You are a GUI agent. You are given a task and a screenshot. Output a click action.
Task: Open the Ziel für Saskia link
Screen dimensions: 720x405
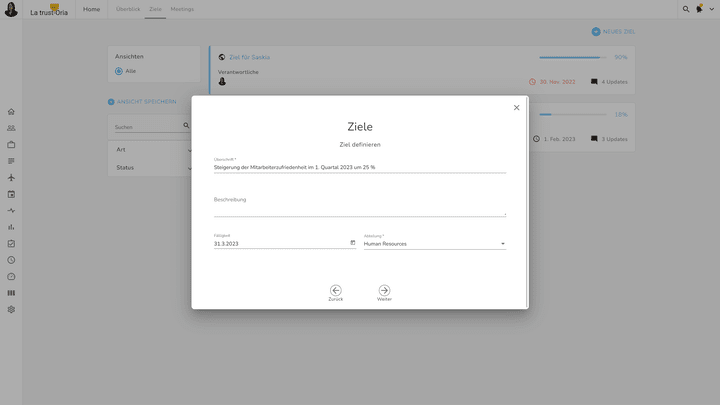[249, 57]
